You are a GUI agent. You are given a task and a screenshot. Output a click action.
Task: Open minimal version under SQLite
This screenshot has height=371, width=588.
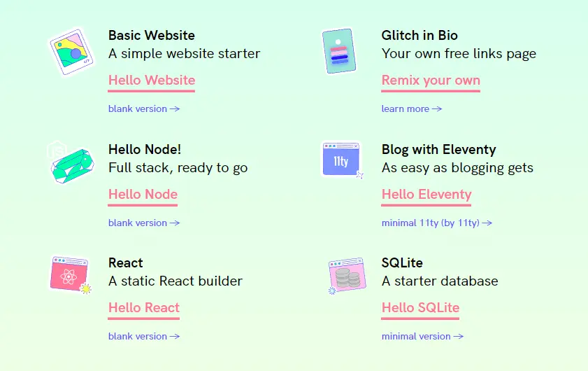pos(422,336)
